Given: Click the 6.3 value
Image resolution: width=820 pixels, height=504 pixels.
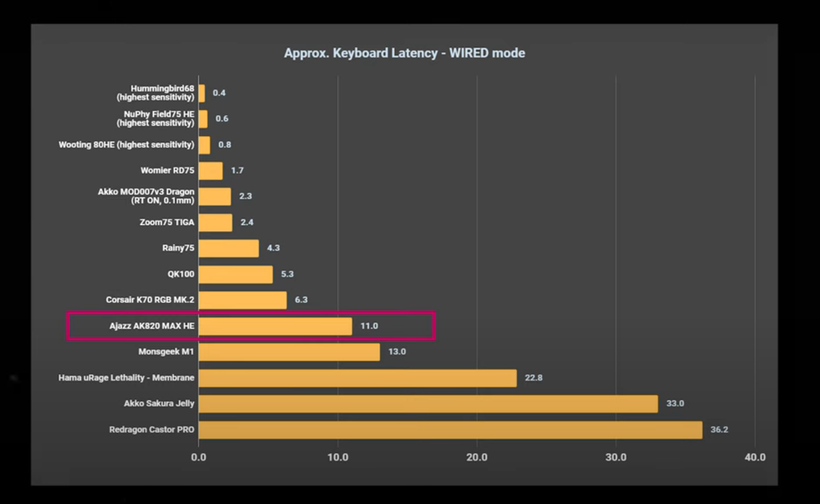Looking at the screenshot, I should 301,300.
